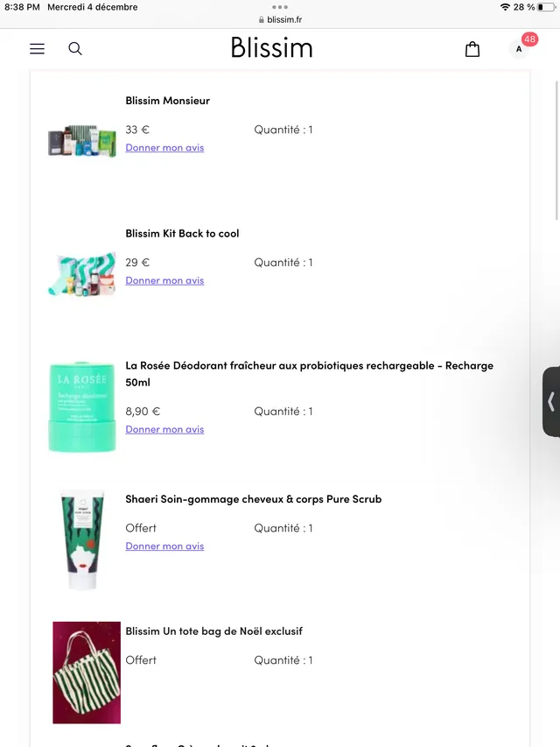Click the page scrollbar on the right

coord(556,149)
